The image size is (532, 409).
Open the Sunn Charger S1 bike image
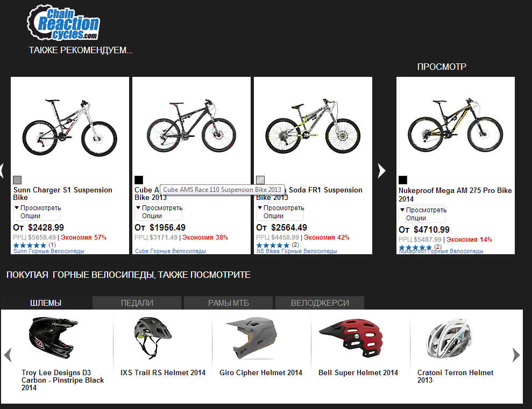tap(69, 127)
